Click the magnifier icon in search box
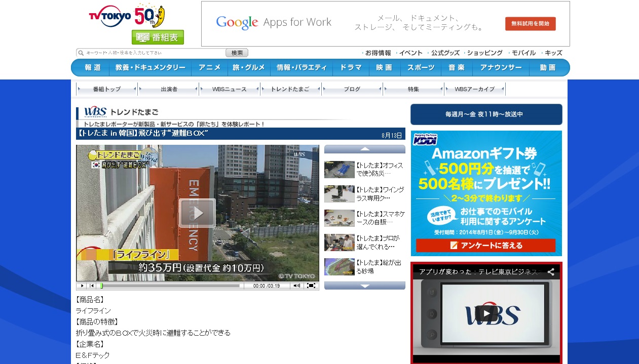 click(80, 53)
